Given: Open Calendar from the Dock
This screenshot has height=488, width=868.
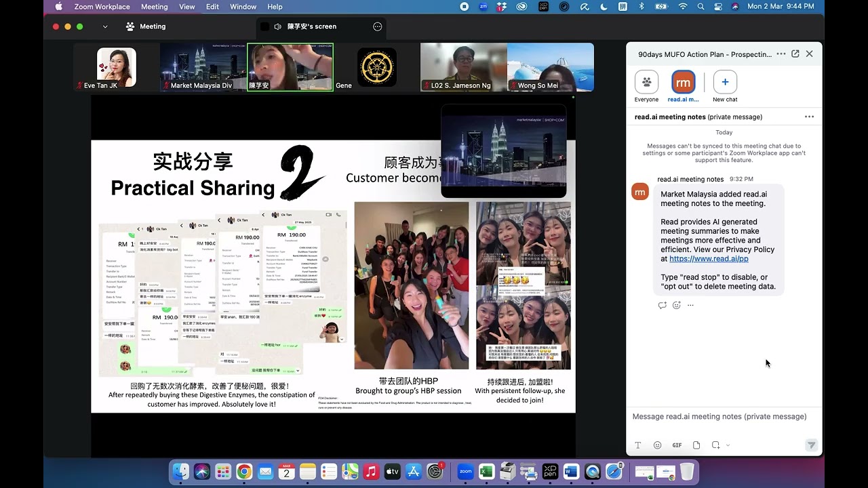Looking at the screenshot, I should point(286,471).
